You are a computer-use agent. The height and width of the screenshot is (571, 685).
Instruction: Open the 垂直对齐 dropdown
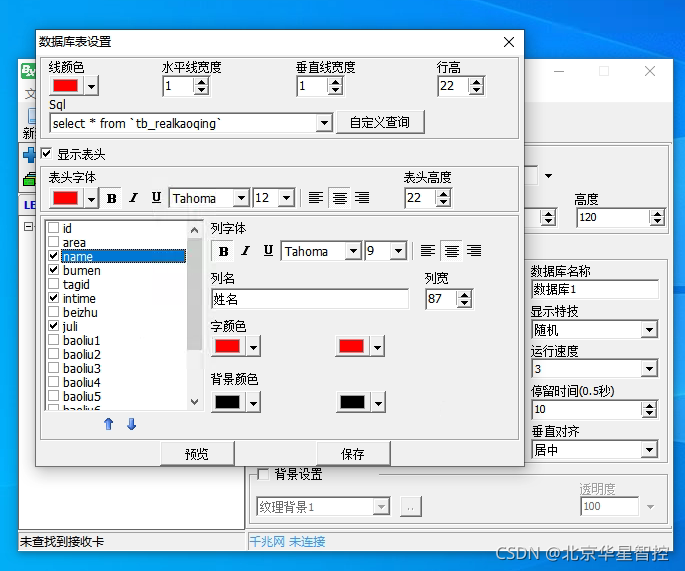click(x=649, y=450)
